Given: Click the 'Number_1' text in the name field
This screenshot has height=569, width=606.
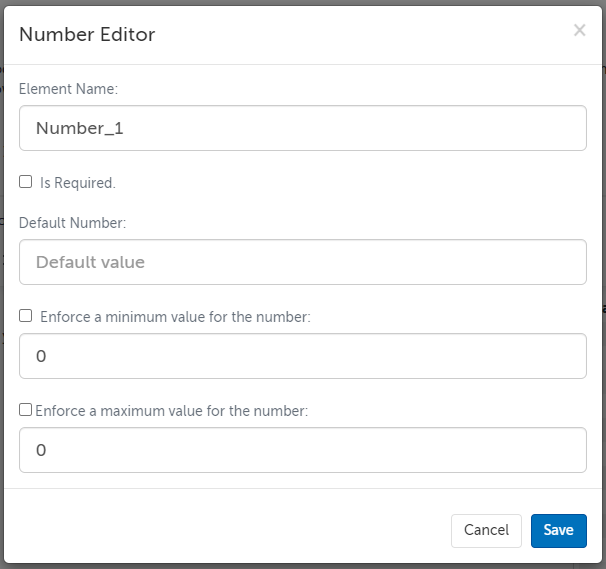Looking at the screenshot, I should [x=79, y=128].
